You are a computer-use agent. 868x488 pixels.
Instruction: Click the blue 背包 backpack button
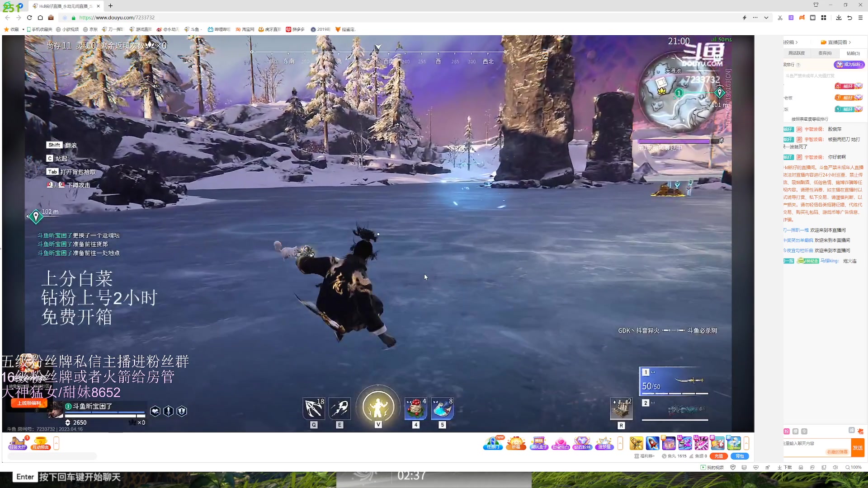[740, 456]
